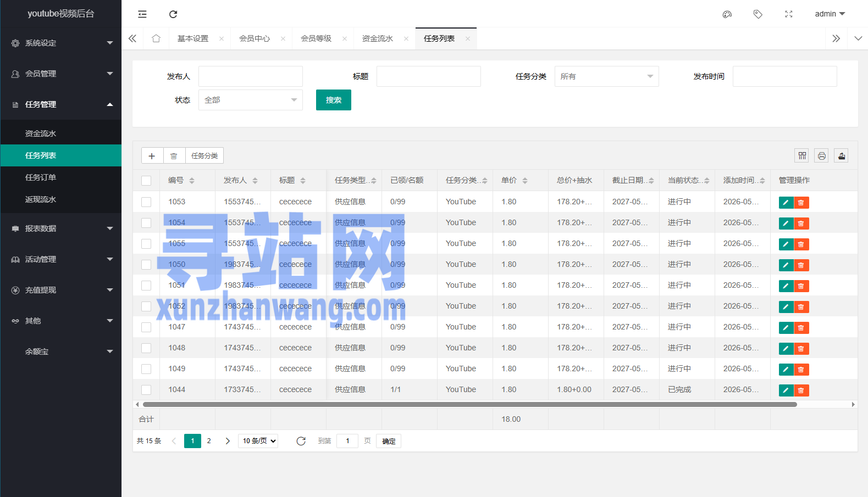This screenshot has width=868, height=497.
Task: Delete task row 1050
Action: coord(801,265)
